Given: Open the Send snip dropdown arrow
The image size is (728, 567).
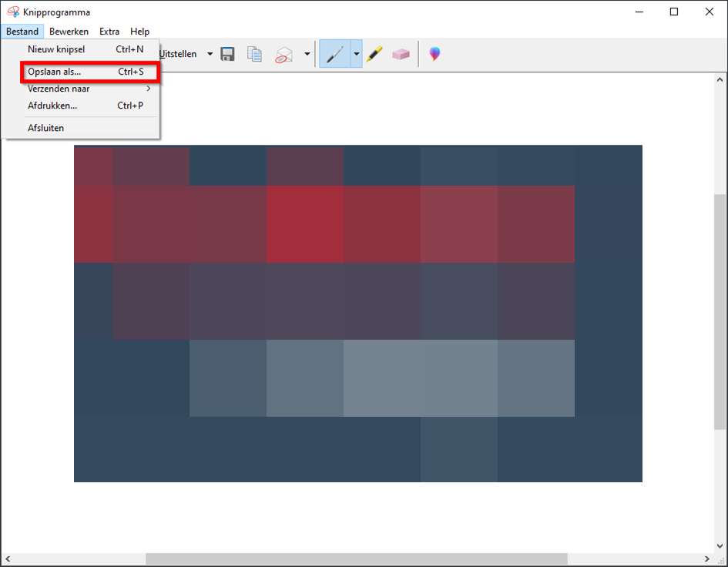Looking at the screenshot, I should 307,54.
